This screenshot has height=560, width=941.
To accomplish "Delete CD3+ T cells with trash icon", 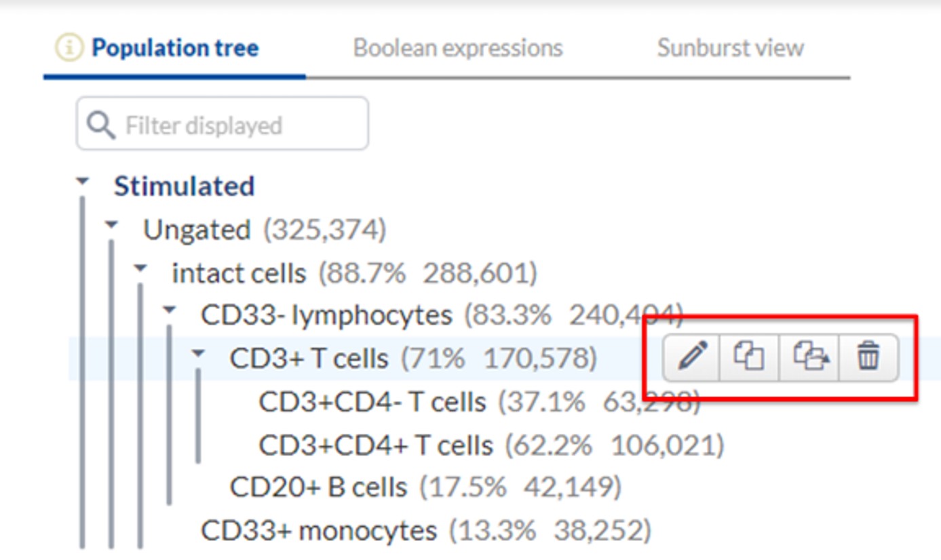I will 868,356.
